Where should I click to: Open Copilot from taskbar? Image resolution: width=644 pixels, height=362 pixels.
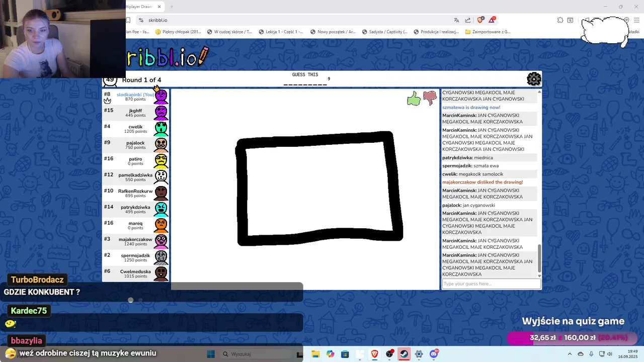click(330, 354)
